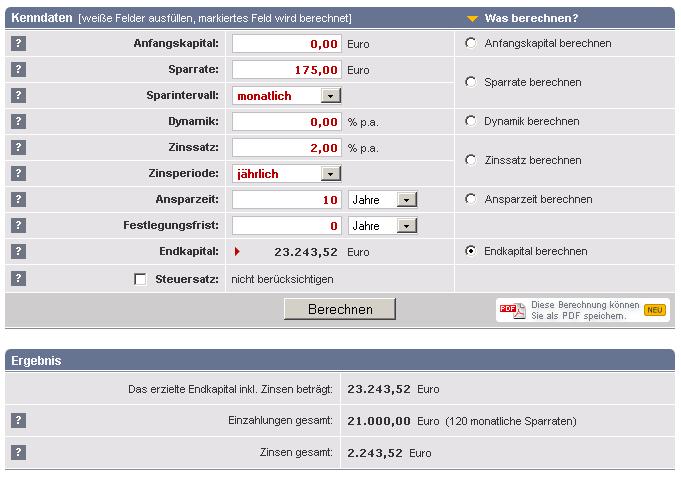Select the Sparrate berechnen radio button

point(471,82)
